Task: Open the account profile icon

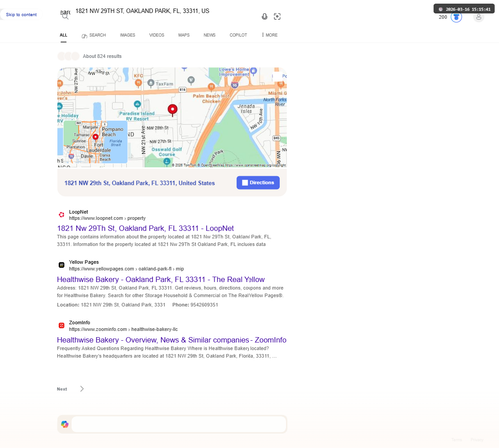Action: click(x=478, y=17)
